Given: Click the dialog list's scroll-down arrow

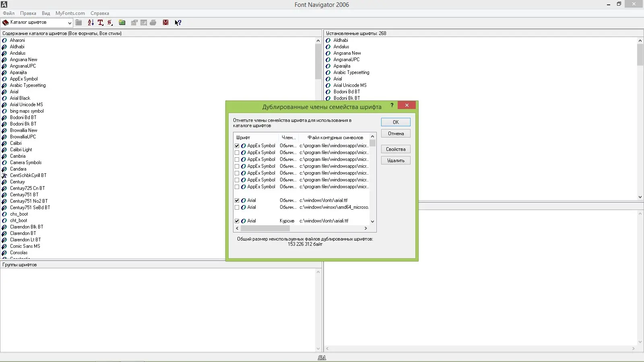Looking at the screenshot, I should (x=372, y=221).
